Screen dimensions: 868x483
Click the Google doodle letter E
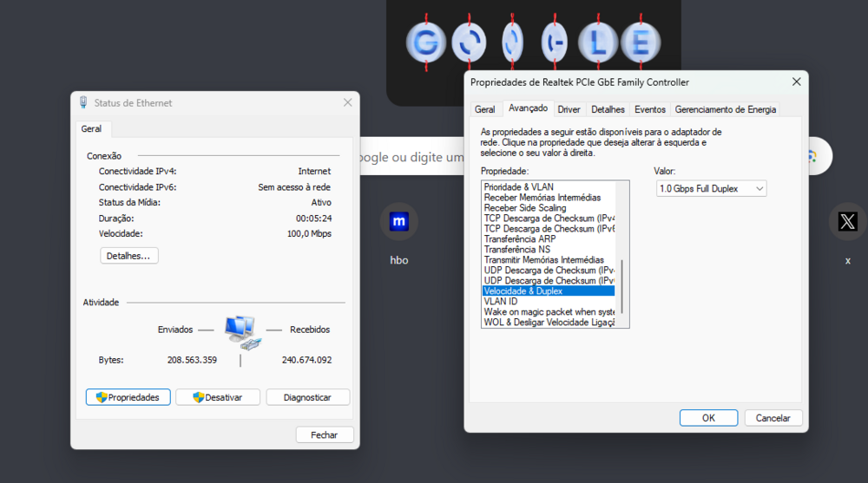tap(641, 42)
